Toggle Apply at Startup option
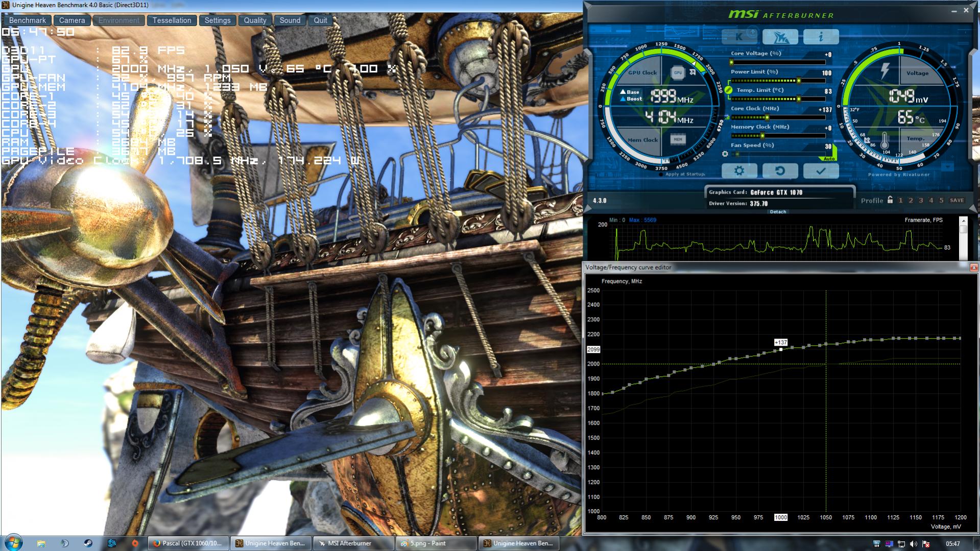 coord(682,174)
